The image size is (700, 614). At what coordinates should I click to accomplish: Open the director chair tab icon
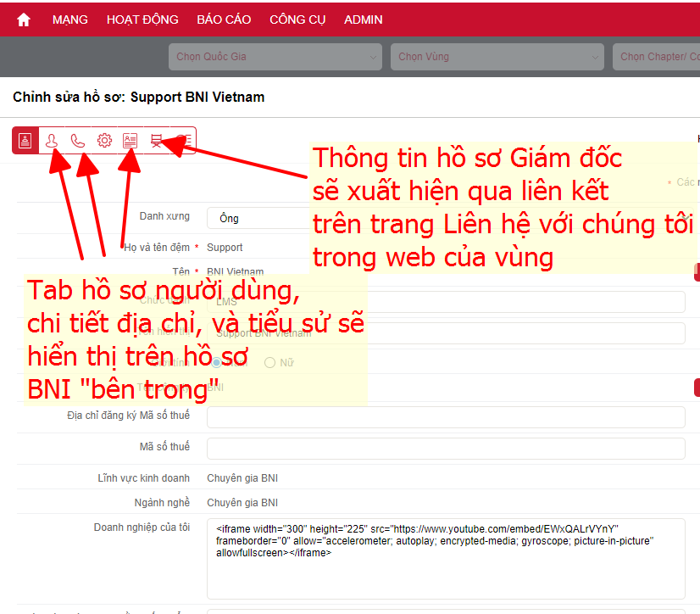point(156,141)
